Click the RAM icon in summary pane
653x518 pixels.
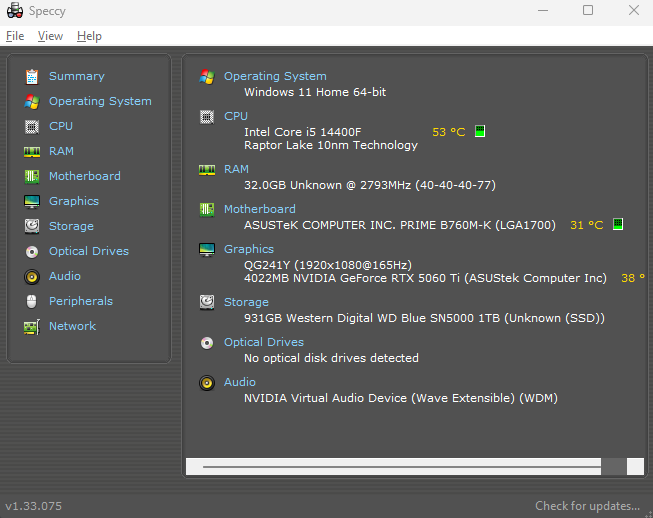207,169
